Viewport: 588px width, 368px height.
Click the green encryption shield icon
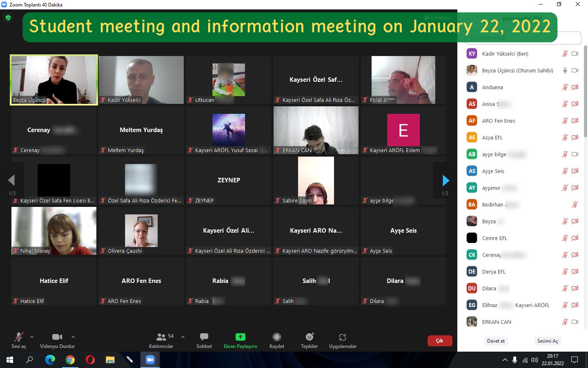point(8,18)
